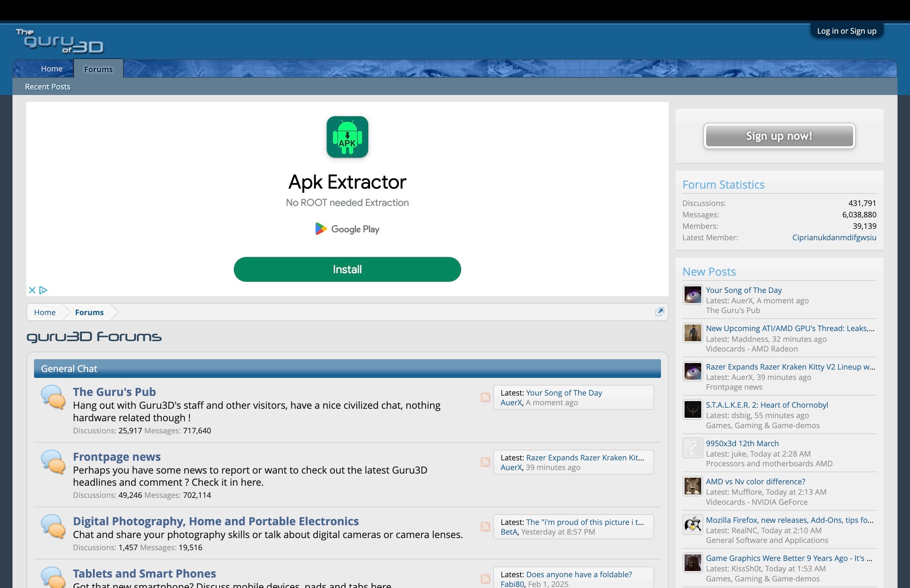
Task: Click the Discussions count 431,791
Action: [862, 203]
